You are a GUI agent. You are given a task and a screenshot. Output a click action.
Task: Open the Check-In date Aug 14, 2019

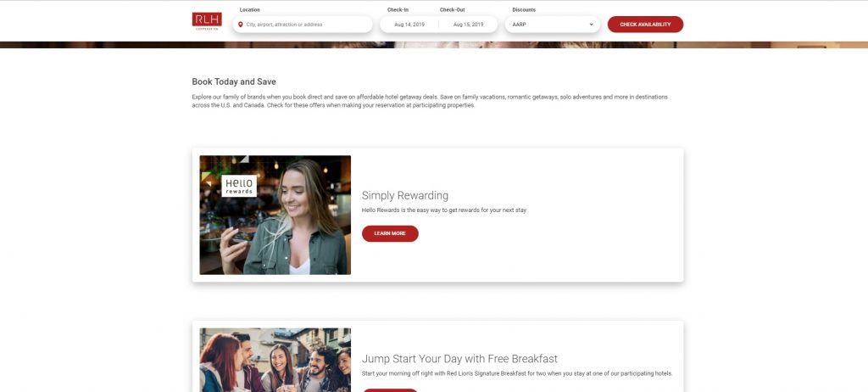tap(409, 25)
